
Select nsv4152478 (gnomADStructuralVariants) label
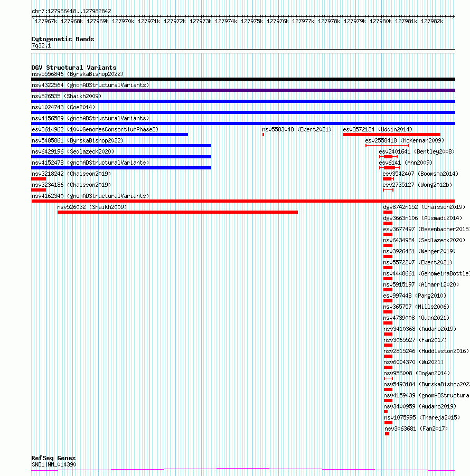click(x=90, y=163)
